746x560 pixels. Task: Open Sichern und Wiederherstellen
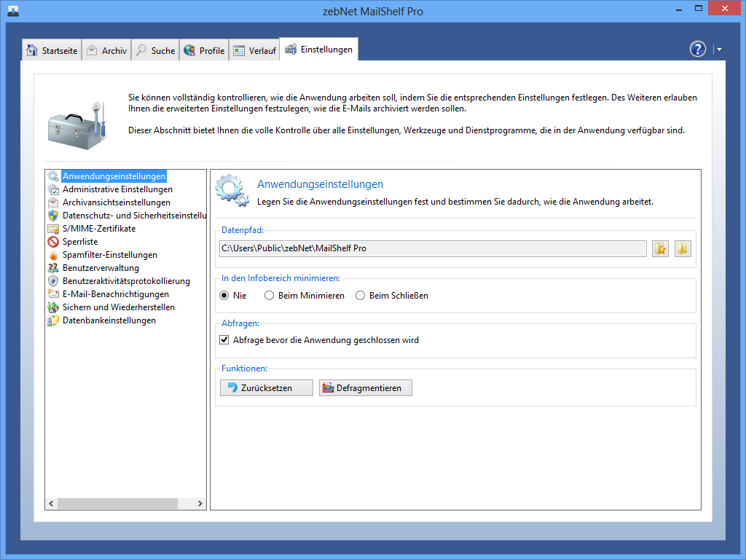pos(119,307)
